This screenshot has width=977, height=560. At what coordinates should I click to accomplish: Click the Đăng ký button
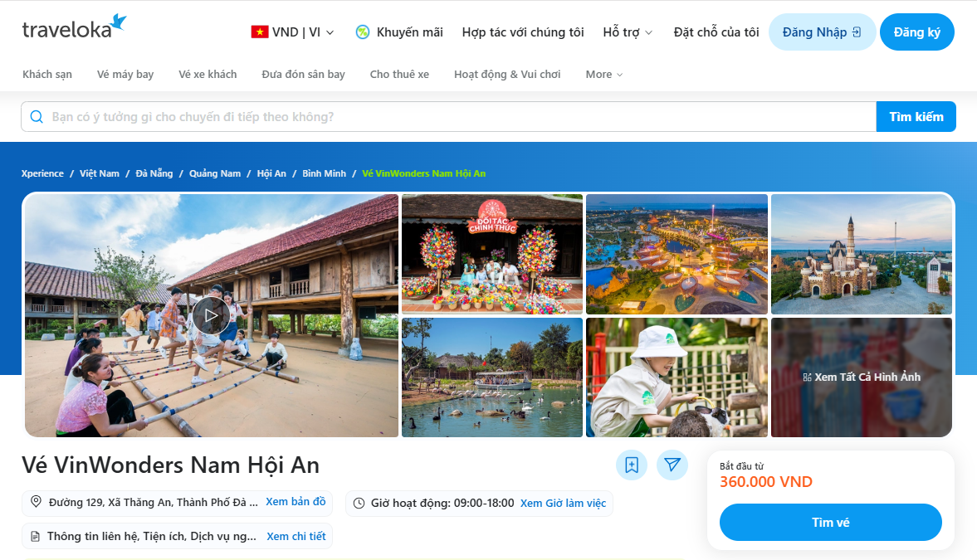pyautogui.click(x=916, y=32)
